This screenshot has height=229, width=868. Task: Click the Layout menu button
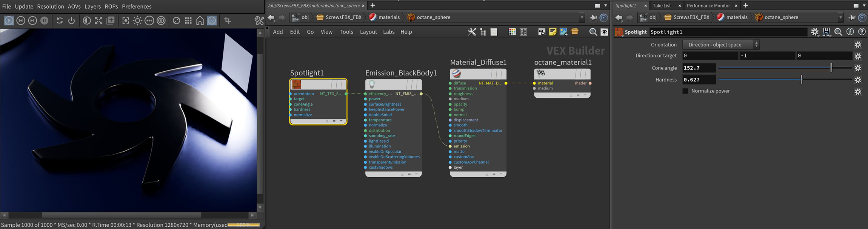coord(368,32)
